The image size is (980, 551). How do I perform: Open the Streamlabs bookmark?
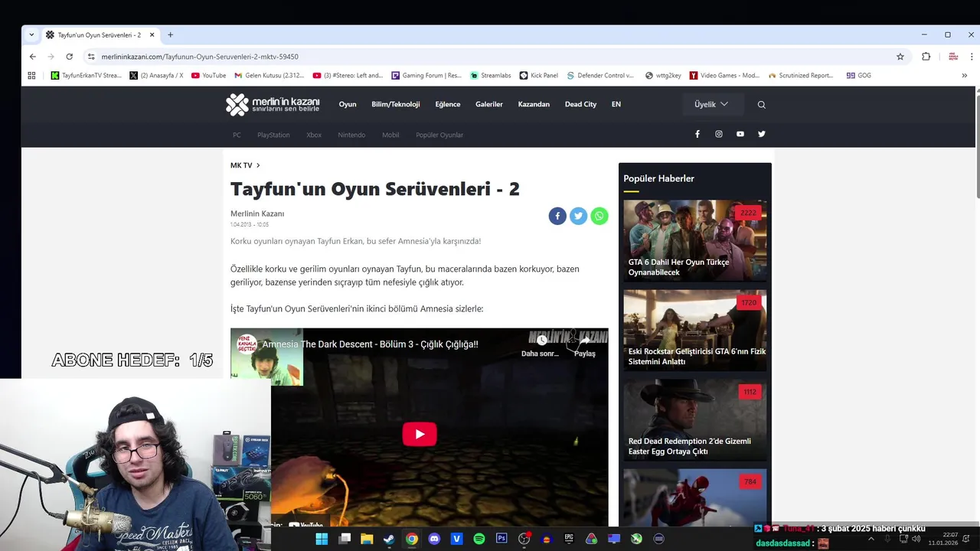coord(490,76)
